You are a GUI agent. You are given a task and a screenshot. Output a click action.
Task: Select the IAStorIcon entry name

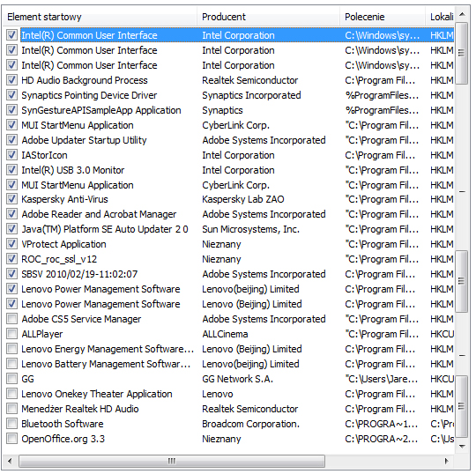[44, 155]
